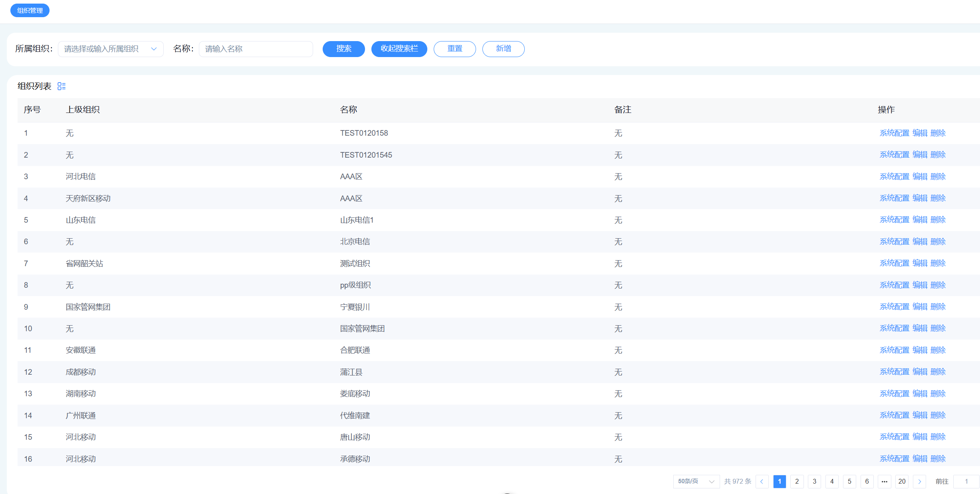Click 编辑 for 合肥联通 row

tap(920, 350)
